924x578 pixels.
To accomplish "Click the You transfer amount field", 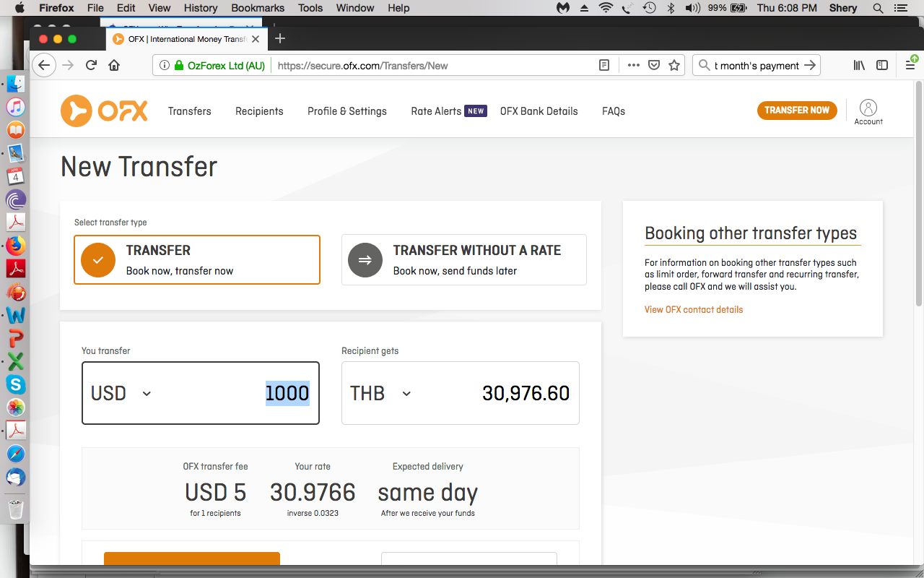I will 201,393.
